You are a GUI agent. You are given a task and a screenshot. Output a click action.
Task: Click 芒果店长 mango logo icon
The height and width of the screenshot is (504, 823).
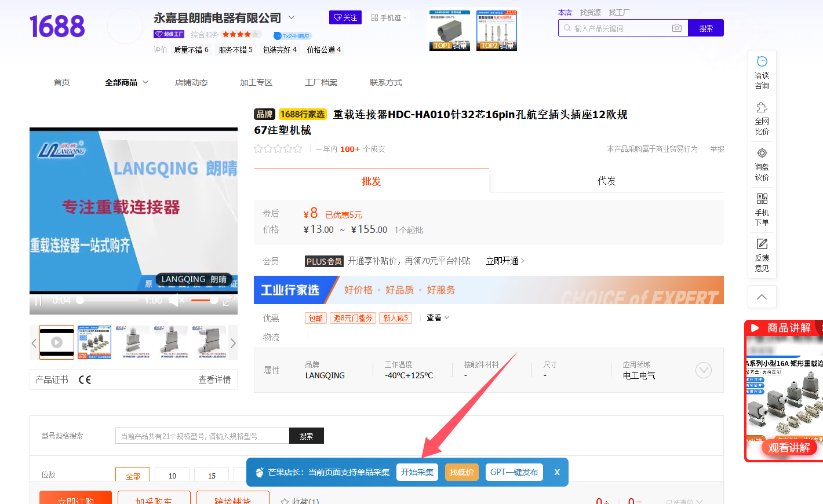click(260, 472)
